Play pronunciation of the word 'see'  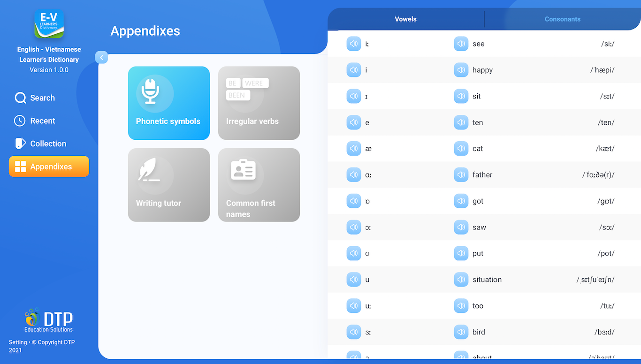pyautogui.click(x=461, y=44)
